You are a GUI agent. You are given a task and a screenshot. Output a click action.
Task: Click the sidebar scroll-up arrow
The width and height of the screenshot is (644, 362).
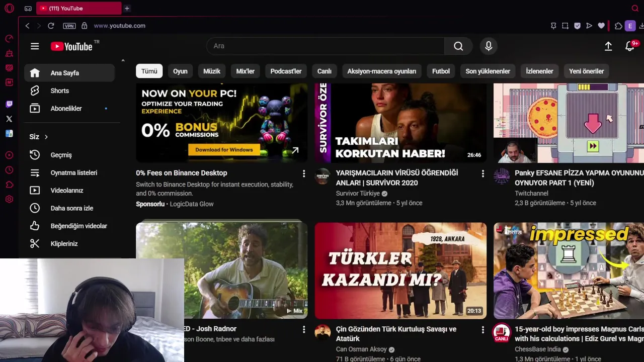point(123,61)
